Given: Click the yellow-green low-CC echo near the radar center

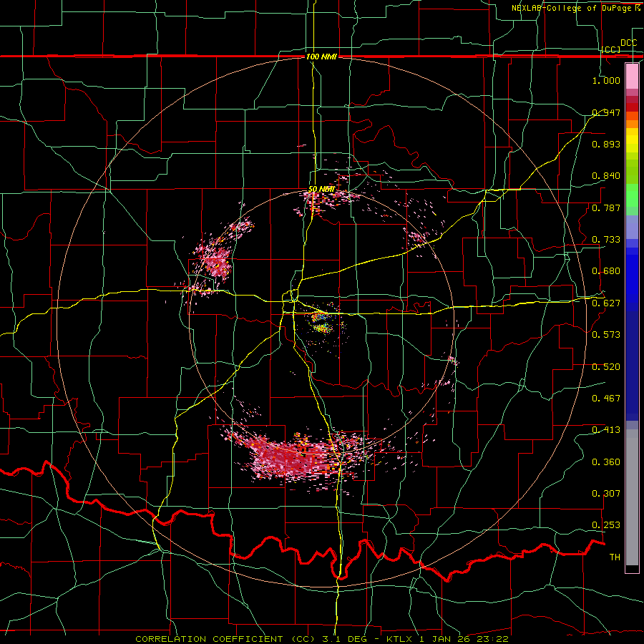Looking at the screenshot, I should pyautogui.click(x=323, y=323).
